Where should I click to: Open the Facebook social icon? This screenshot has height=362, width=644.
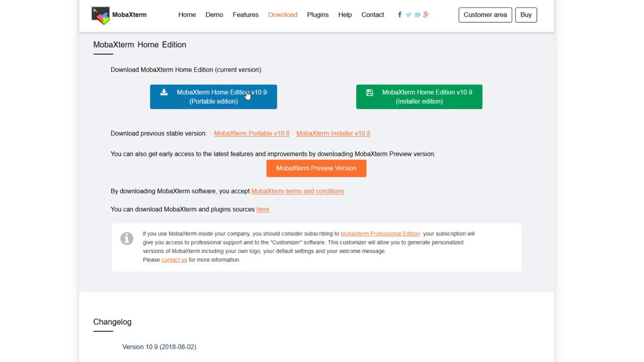coord(399,15)
